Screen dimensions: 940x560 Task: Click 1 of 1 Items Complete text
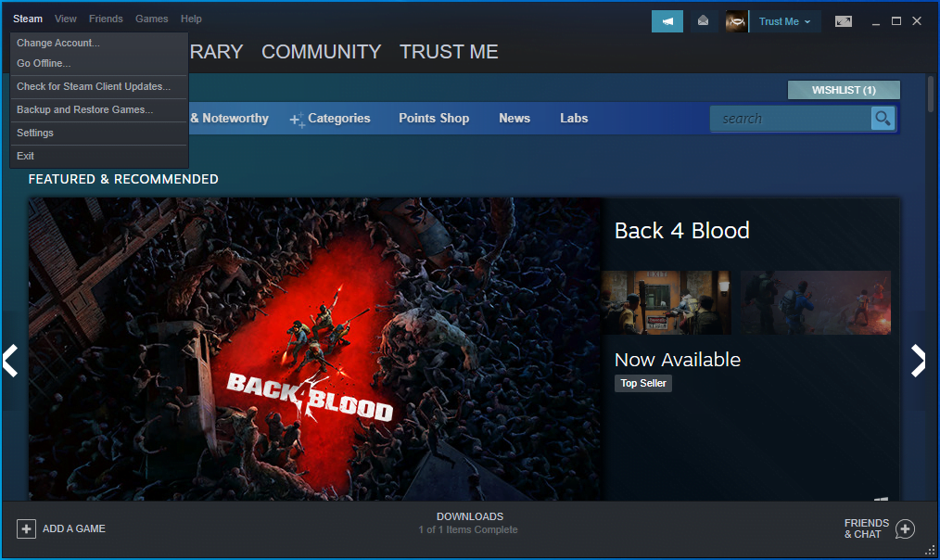tap(468, 530)
